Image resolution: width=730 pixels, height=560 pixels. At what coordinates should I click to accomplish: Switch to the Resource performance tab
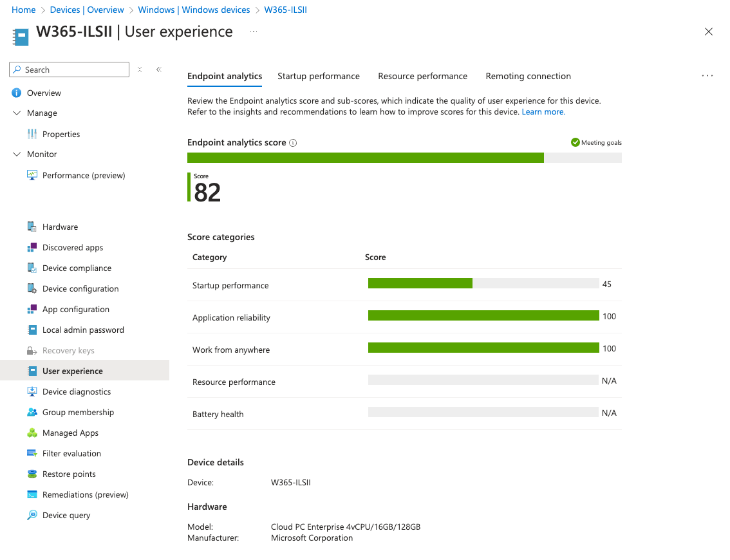[422, 77]
